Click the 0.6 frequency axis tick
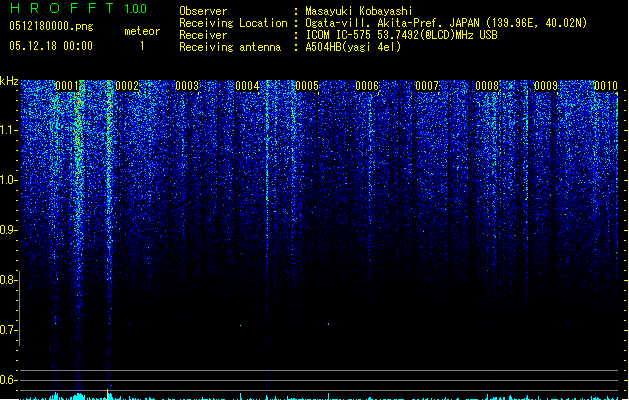 9,380
